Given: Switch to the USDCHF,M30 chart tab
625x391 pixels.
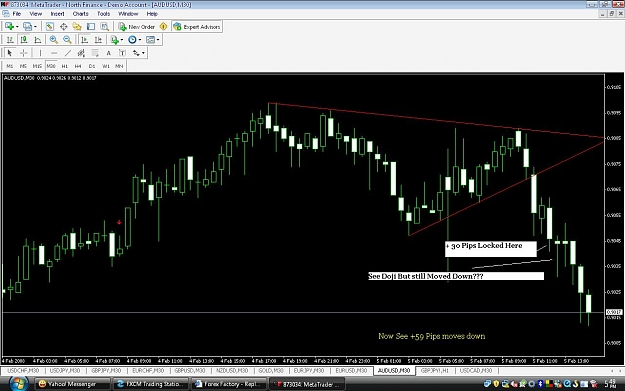Looking at the screenshot, I should pos(23,371).
